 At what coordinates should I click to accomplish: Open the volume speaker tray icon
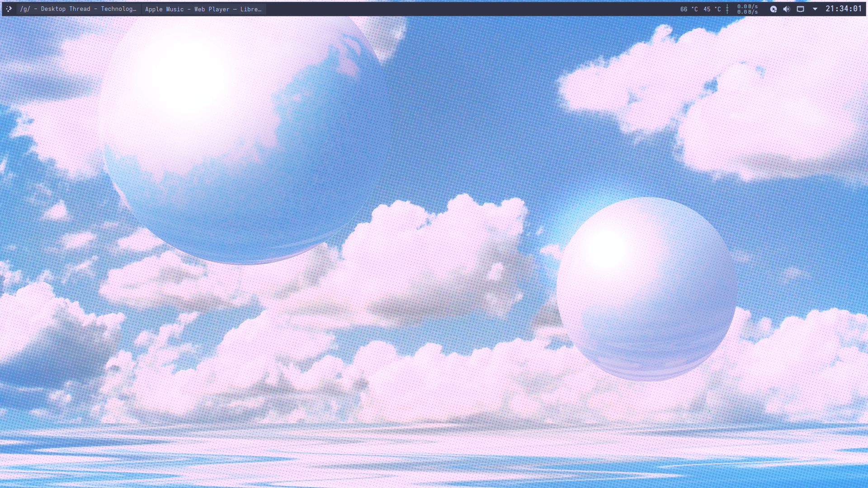[787, 9]
